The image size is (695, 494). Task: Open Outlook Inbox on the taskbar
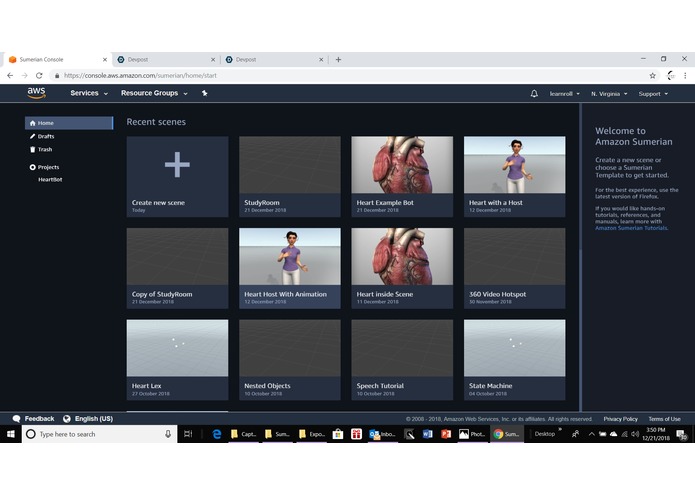[383, 434]
